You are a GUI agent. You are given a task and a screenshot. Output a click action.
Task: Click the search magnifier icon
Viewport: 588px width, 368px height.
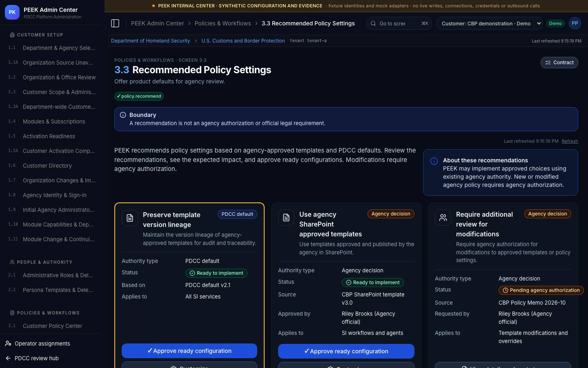[373, 23]
